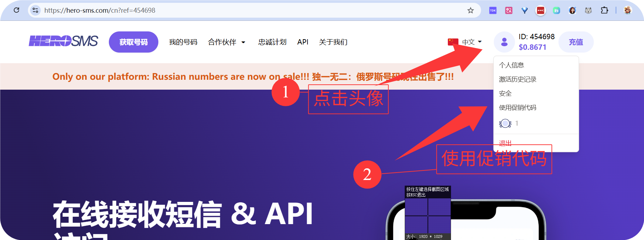
Task: Click the 获取号码 button
Action: (134, 42)
